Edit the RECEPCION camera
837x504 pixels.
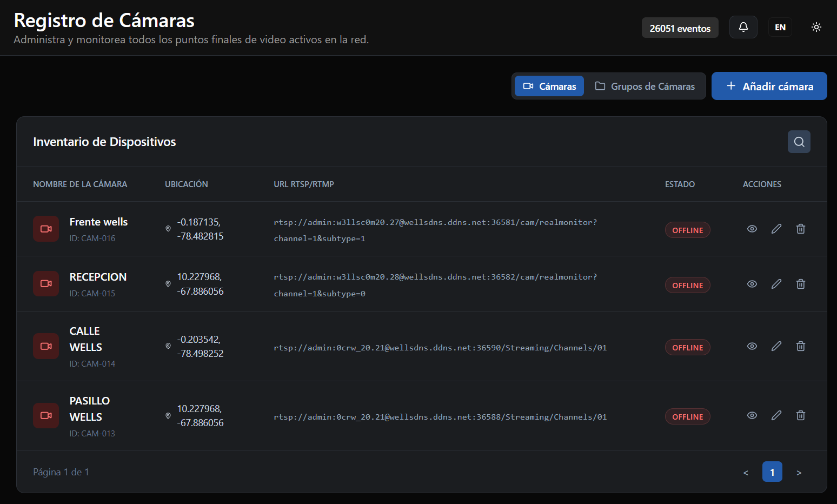pos(776,284)
